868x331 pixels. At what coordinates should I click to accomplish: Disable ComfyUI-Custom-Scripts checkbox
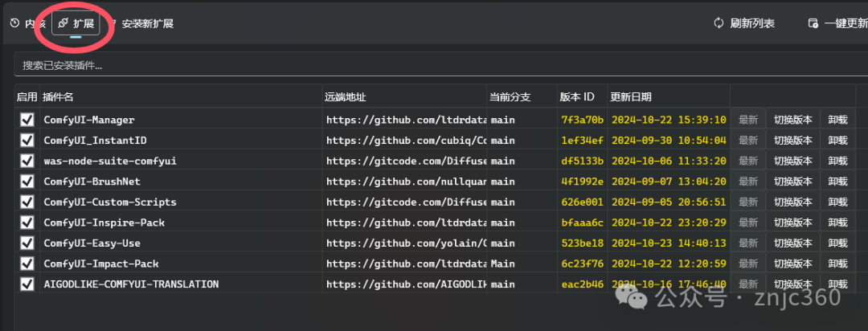(x=27, y=202)
